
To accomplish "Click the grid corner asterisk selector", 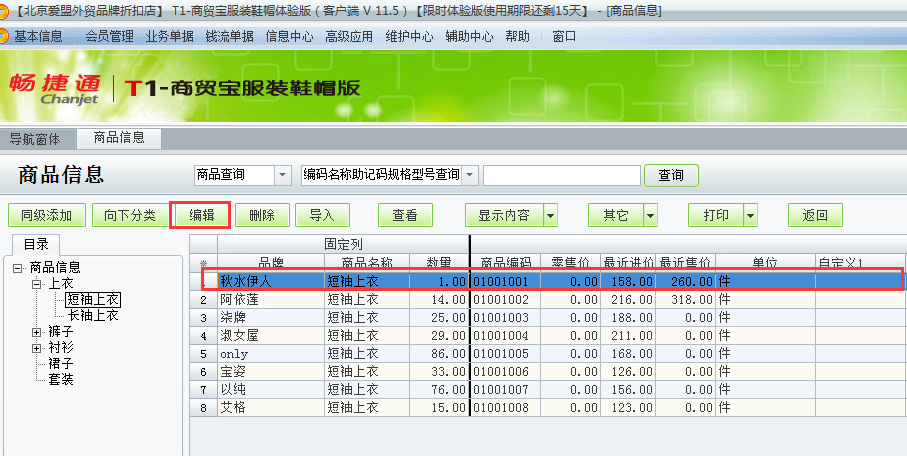I will tap(203, 263).
